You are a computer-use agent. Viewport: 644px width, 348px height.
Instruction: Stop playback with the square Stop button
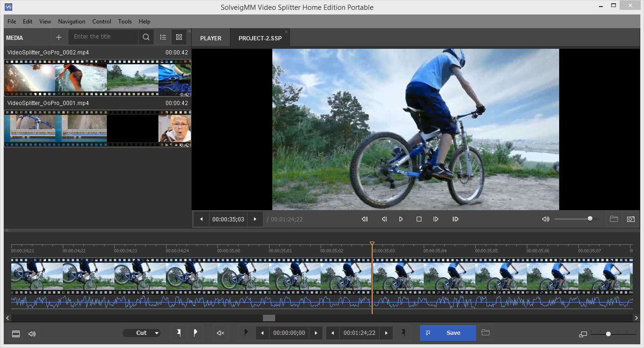(x=419, y=219)
